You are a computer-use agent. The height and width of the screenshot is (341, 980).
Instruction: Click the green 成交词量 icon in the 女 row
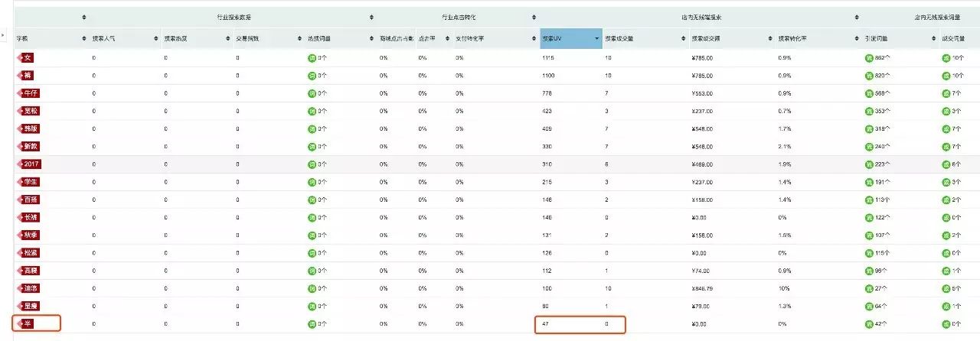(946, 57)
